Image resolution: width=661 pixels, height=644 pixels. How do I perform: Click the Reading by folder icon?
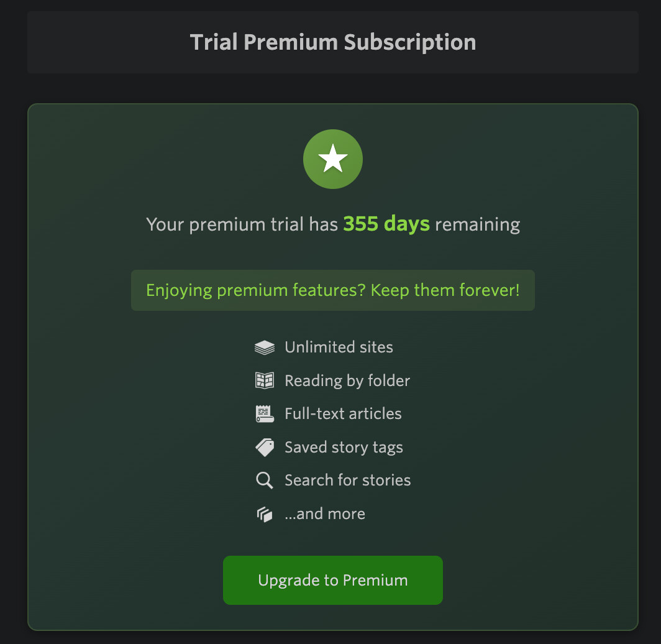(x=265, y=380)
